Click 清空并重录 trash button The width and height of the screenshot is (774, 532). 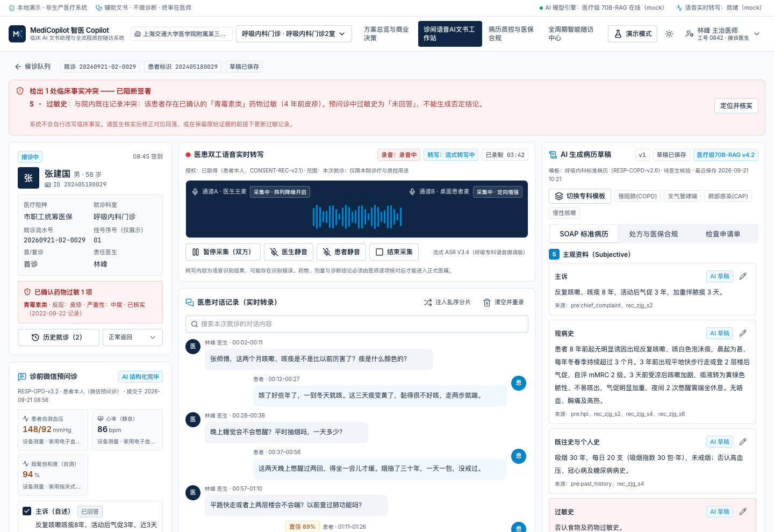click(504, 303)
